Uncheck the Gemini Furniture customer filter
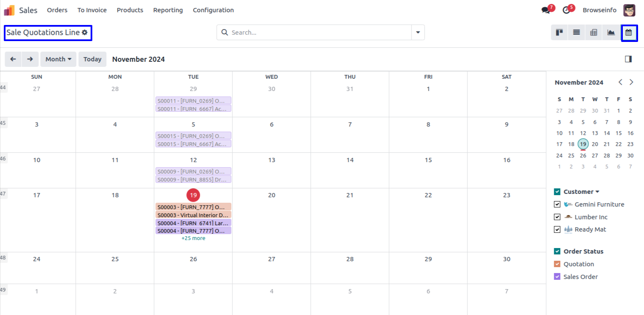 click(557, 204)
